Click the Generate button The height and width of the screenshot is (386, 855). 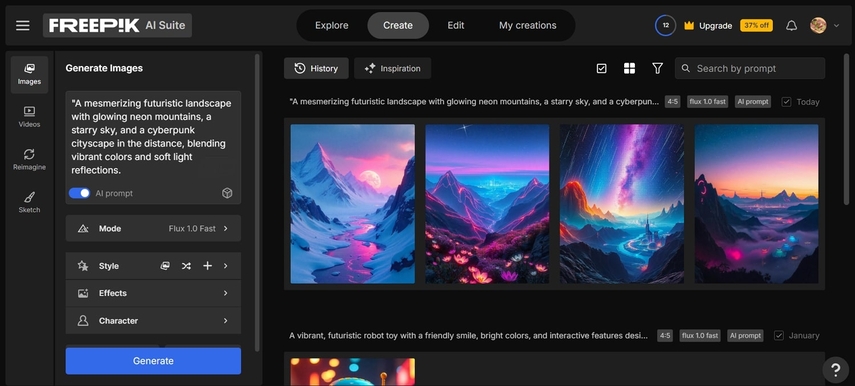pos(153,361)
